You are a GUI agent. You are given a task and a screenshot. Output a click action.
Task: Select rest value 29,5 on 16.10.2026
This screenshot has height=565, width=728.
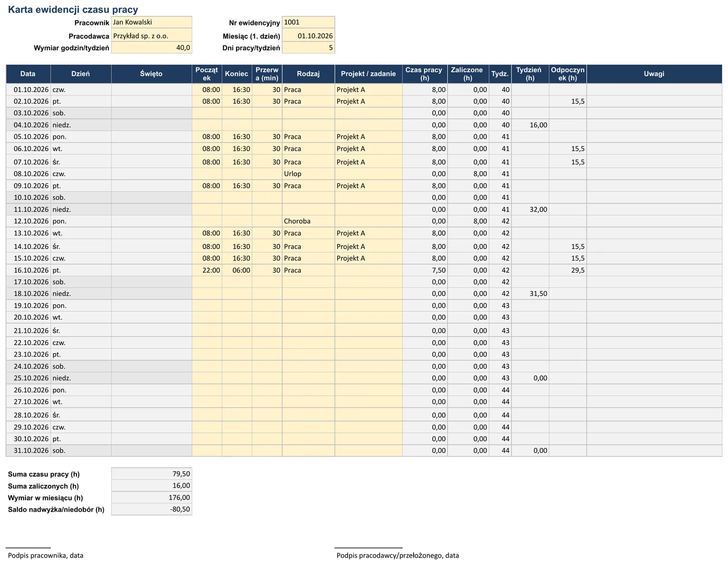(x=568, y=270)
